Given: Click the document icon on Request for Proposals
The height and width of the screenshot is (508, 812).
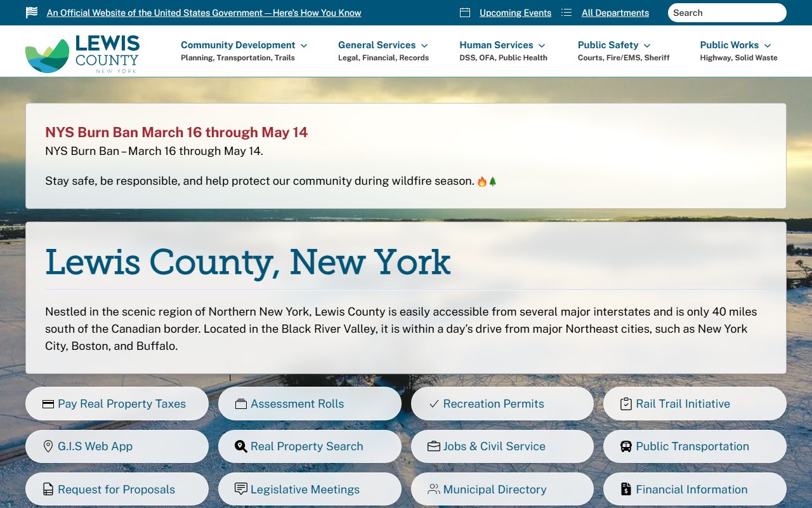Looking at the screenshot, I should pyautogui.click(x=48, y=490).
